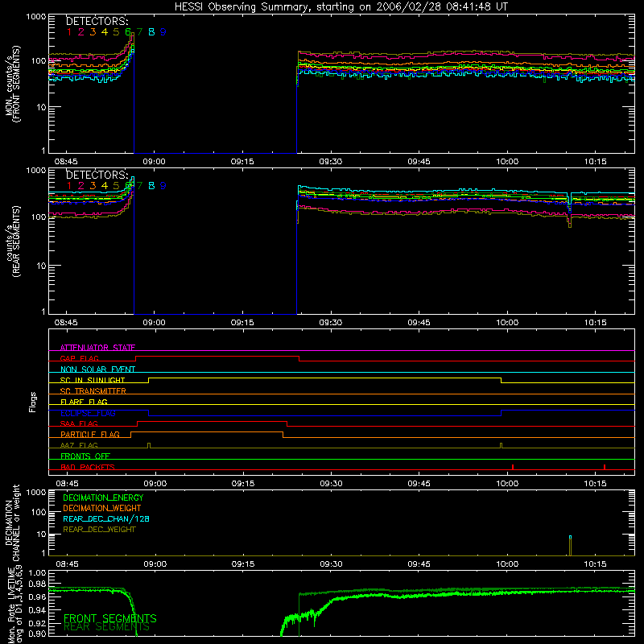Click the REAR SEGMENTS livetime legend label

(x=107, y=627)
